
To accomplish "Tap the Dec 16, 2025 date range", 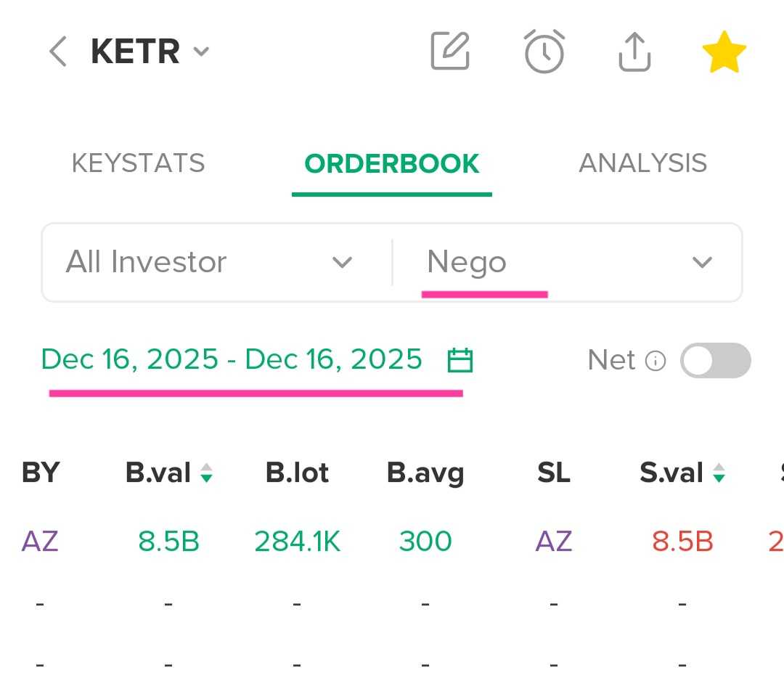I will pos(232,360).
